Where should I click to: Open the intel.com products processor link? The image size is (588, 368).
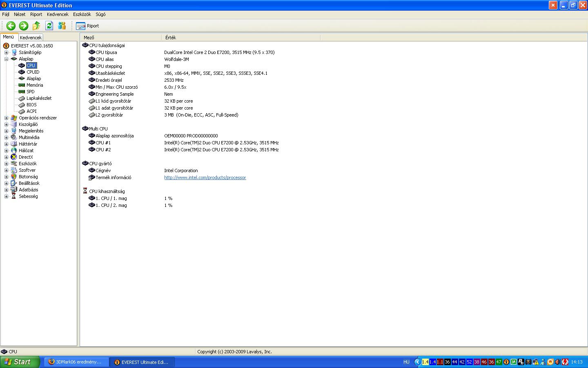(205, 177)
